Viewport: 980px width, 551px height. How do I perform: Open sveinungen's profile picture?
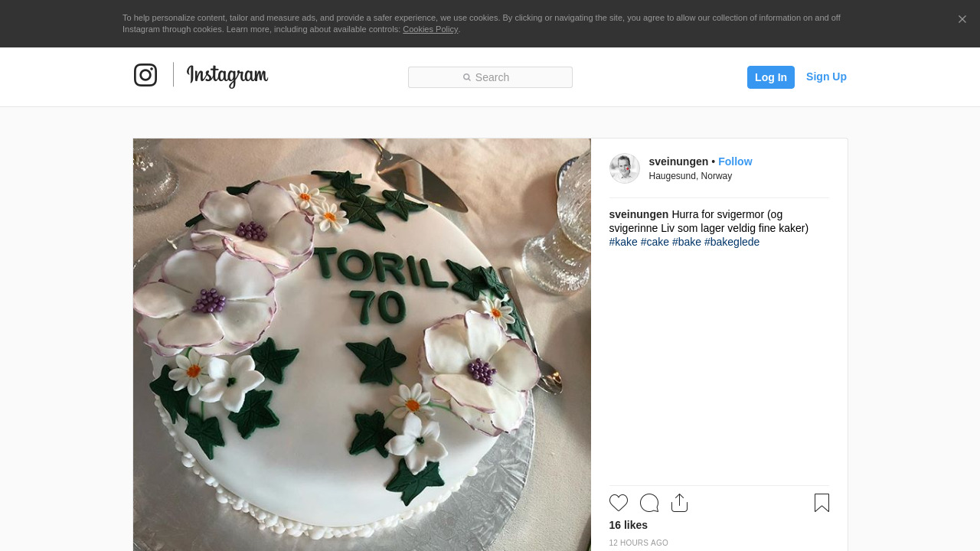625,168
